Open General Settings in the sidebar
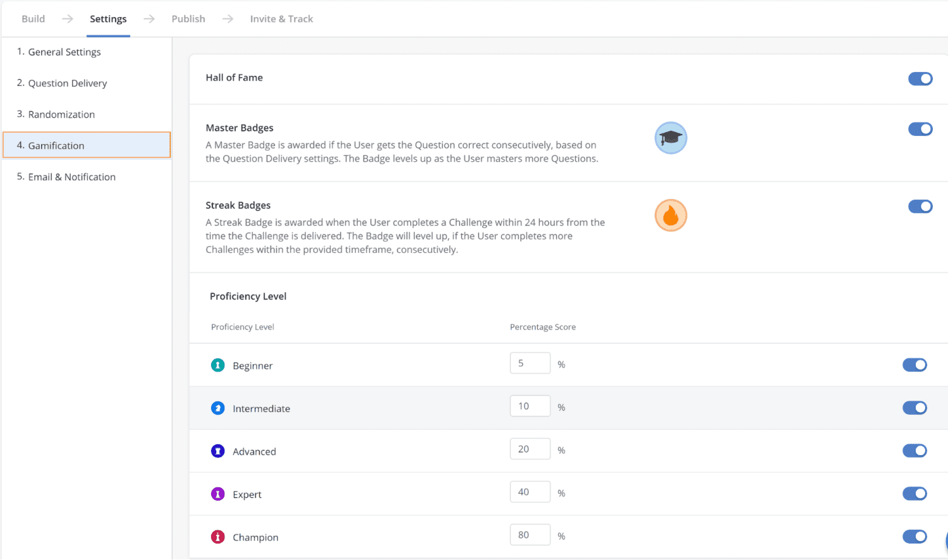 [x=64, y=52]
